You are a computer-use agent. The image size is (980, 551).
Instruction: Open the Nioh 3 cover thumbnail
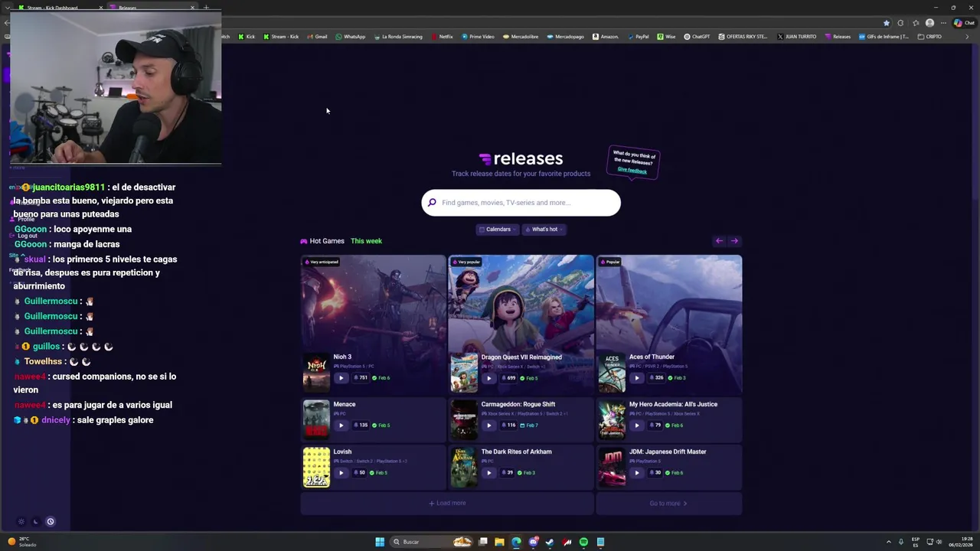pyautogui.click(x=316, y=373)
